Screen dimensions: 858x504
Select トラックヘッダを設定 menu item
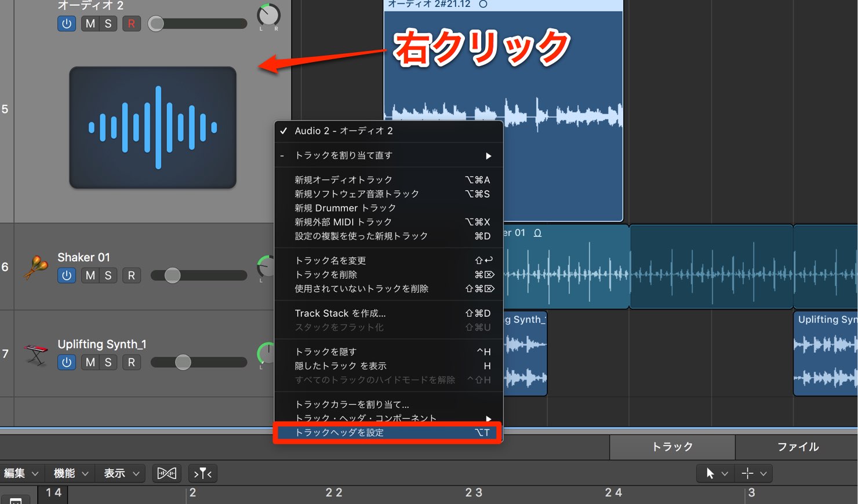pos(388,433)
